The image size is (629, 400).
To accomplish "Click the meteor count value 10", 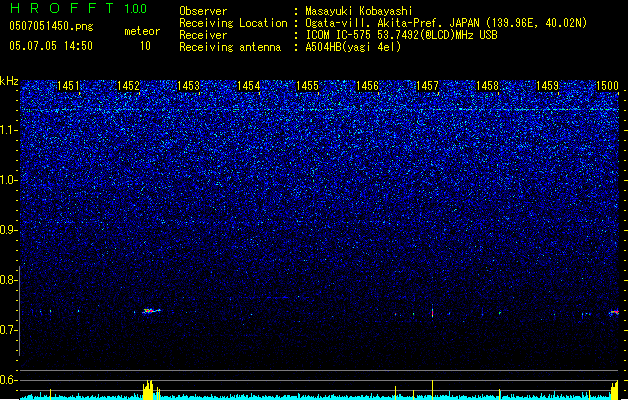I will point(145,46).
